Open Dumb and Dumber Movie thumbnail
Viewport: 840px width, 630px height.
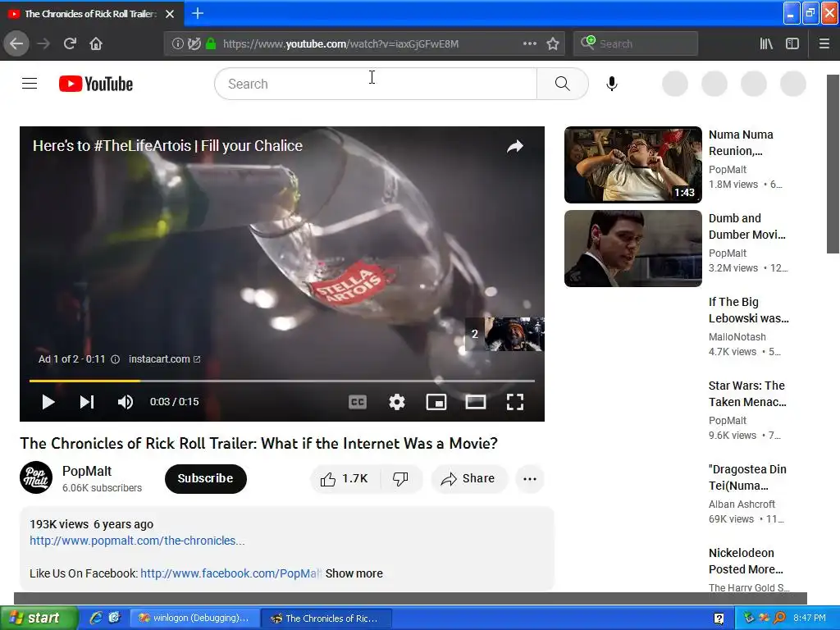(633, 249)
